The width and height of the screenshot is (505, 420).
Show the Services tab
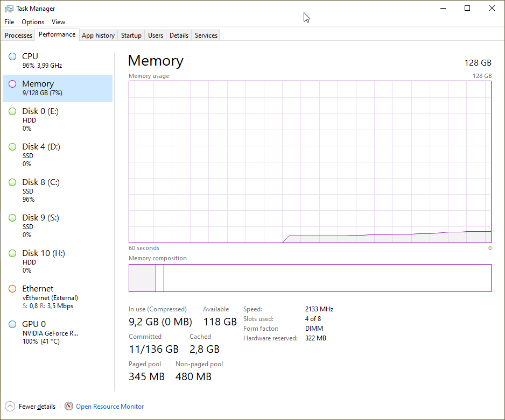[x=206, y=35]
